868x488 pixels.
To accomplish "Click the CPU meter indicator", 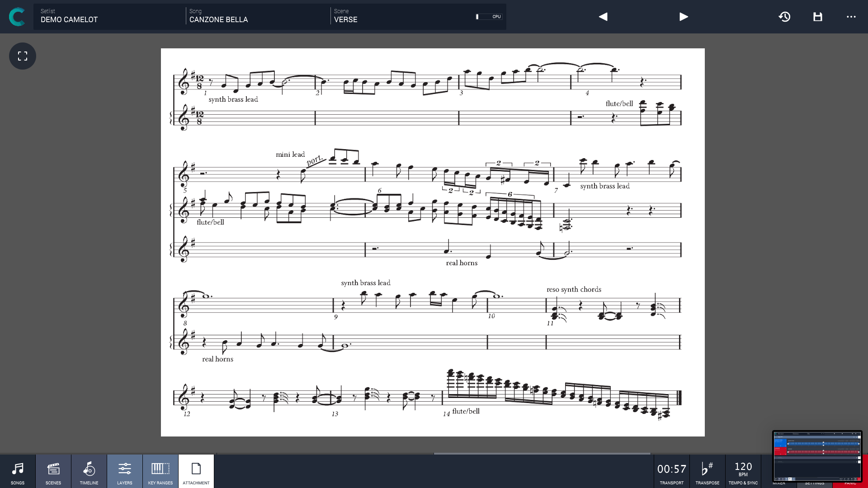I will 489,17.
